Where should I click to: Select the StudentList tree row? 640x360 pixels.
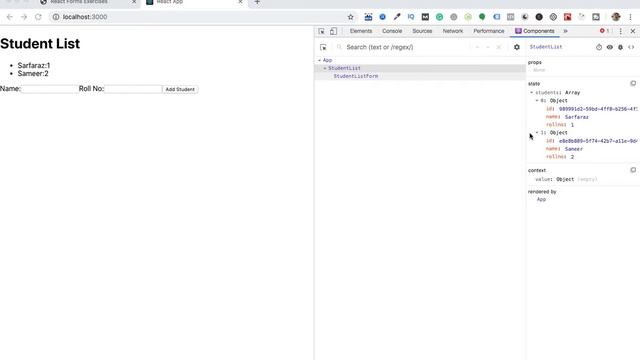[420, 68]
